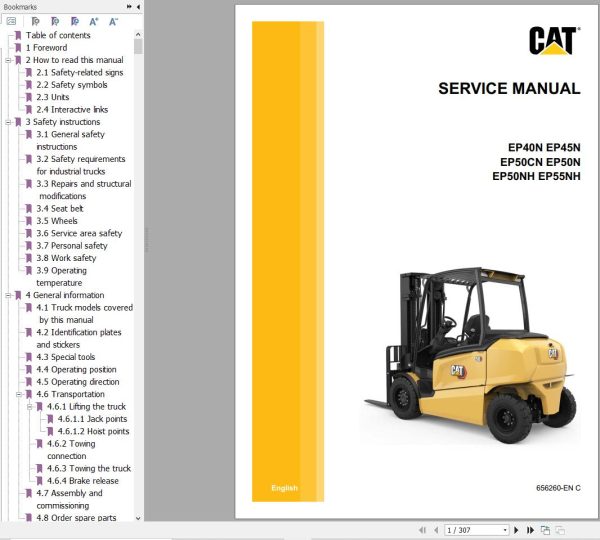
Task: Open '2.1 Safety-related signs' bookmark
Action: pos(80,72)
